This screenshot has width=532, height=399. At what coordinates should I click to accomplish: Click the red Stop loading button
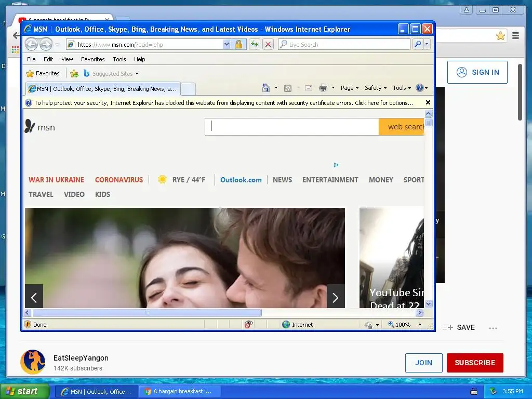tap(268, 44)
